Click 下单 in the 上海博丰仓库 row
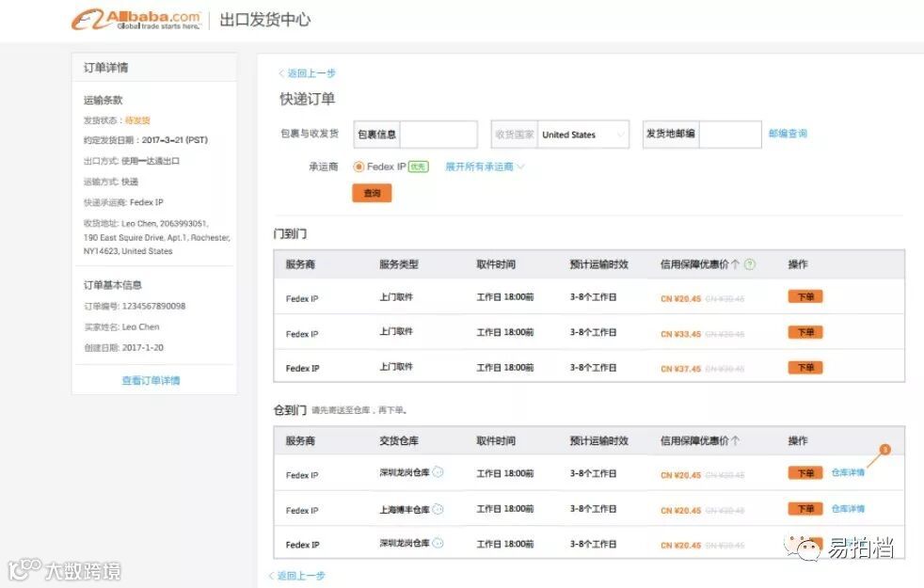Screen dimensions: 924x588 (805, 508)
